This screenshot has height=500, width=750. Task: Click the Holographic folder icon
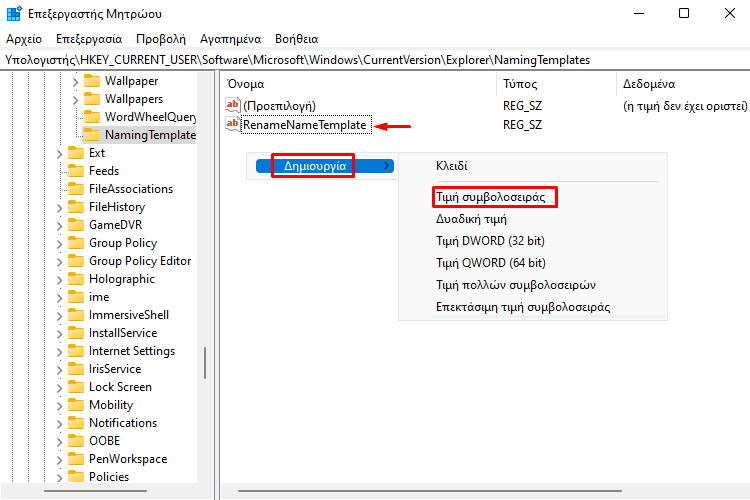pos(76,278)
